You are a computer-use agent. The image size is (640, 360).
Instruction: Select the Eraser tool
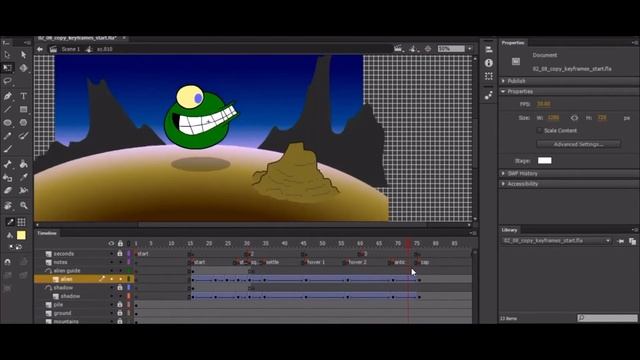point(7,191)
